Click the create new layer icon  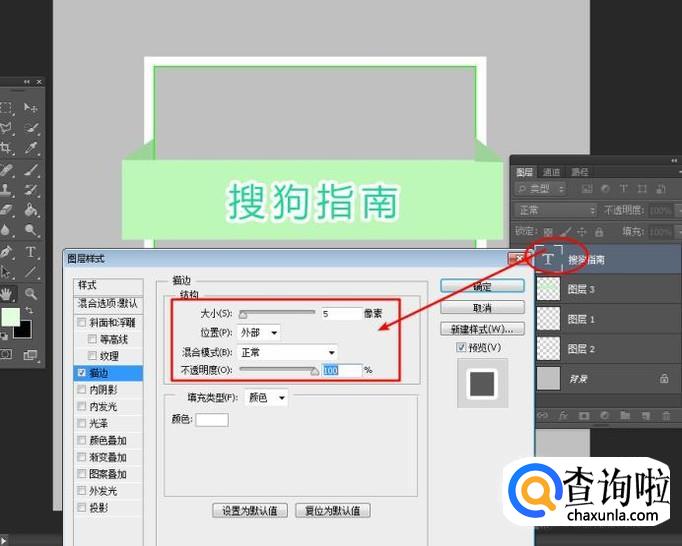coord(645,415)
